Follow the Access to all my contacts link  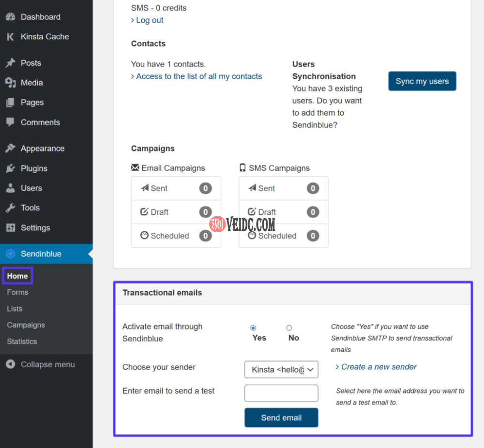coord(198,76)
